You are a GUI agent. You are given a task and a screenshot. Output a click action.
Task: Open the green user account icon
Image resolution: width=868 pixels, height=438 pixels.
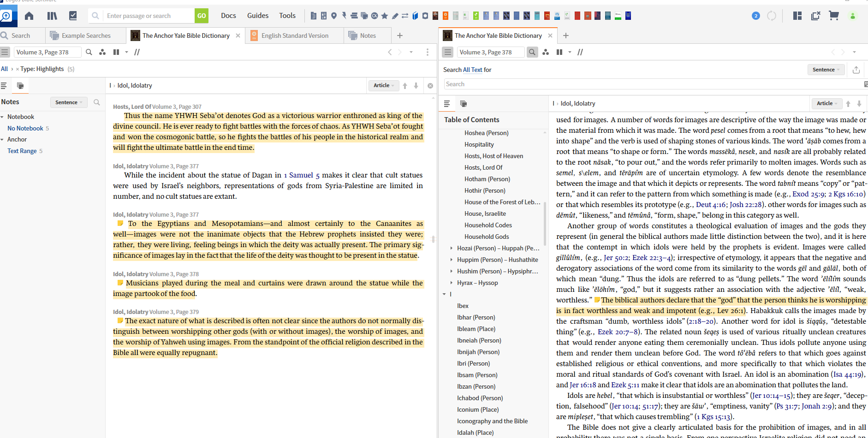[x=853, y=16]
